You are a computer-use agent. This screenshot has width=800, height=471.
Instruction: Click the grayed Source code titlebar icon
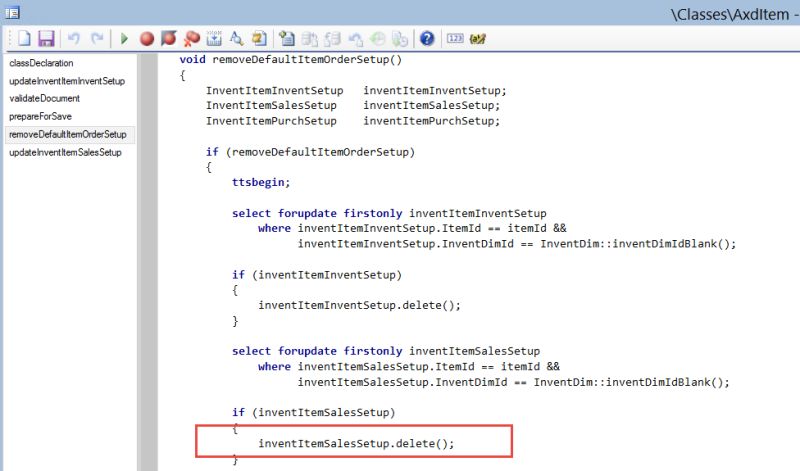310,39
